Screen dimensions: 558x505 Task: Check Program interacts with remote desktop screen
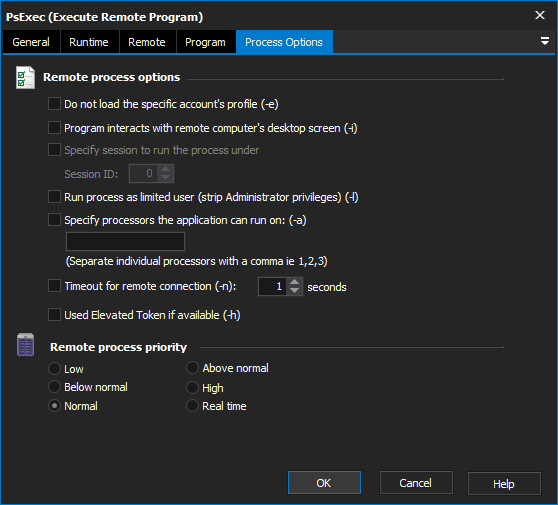54,128
